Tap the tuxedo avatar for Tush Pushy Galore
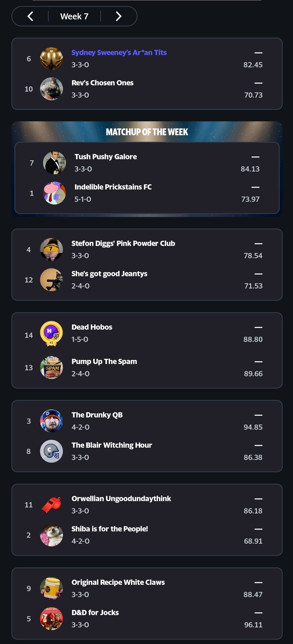The height and width of the screenshot is (644, 293). [54, 163]
